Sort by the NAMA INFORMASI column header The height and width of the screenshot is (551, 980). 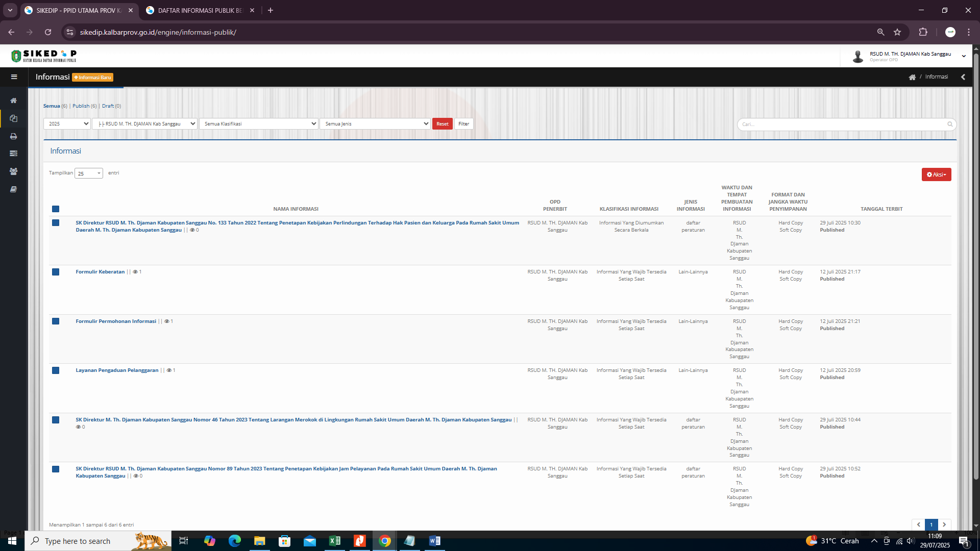tap(296, 209)
